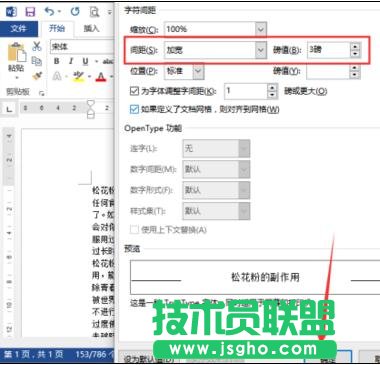The image size is (380, 365).
Task: Activate the Format Painter brush
Action: click(x=37, y=76)
